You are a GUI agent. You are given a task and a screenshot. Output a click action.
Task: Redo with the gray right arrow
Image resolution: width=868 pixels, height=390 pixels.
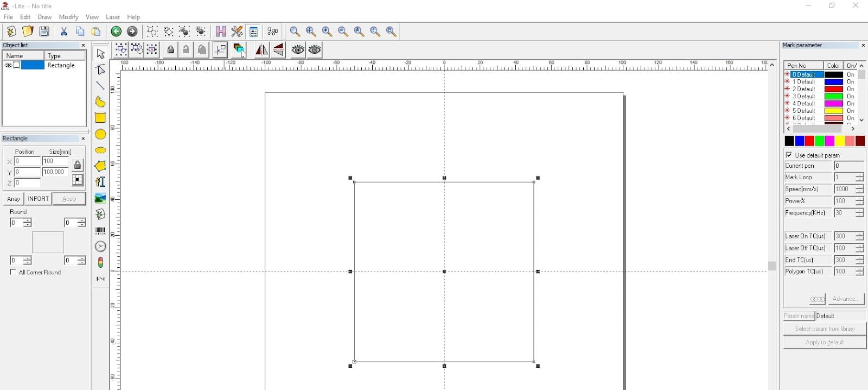click(x=132, y=32)
